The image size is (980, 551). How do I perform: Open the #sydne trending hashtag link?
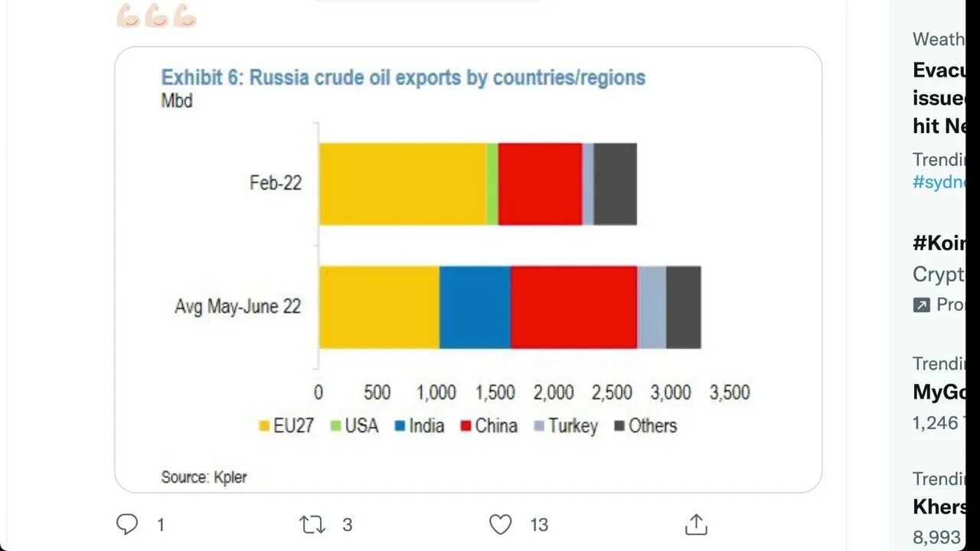coord(939,182)
